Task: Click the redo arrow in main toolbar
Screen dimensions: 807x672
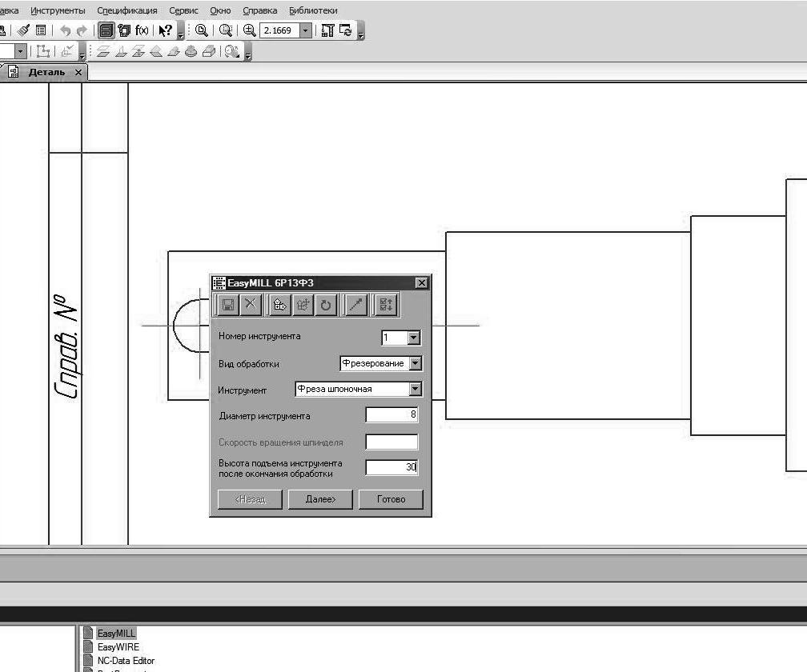Action: click(x=82, y=30)
